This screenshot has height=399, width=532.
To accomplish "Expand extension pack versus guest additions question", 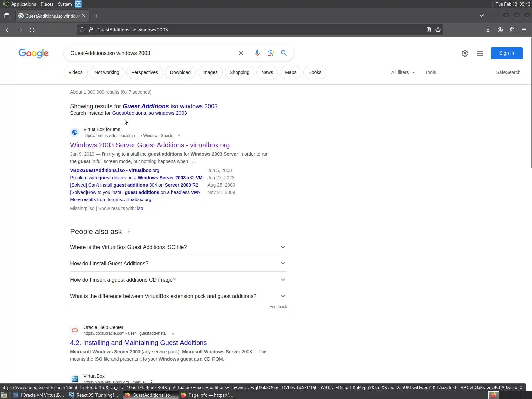I will point(179,296).
